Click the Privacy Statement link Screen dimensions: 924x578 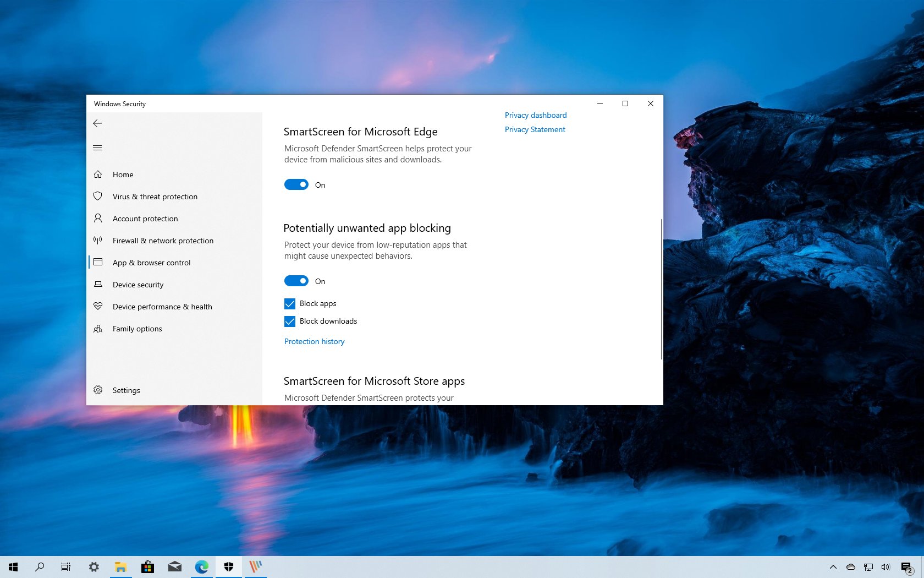[x=535, y=129]
